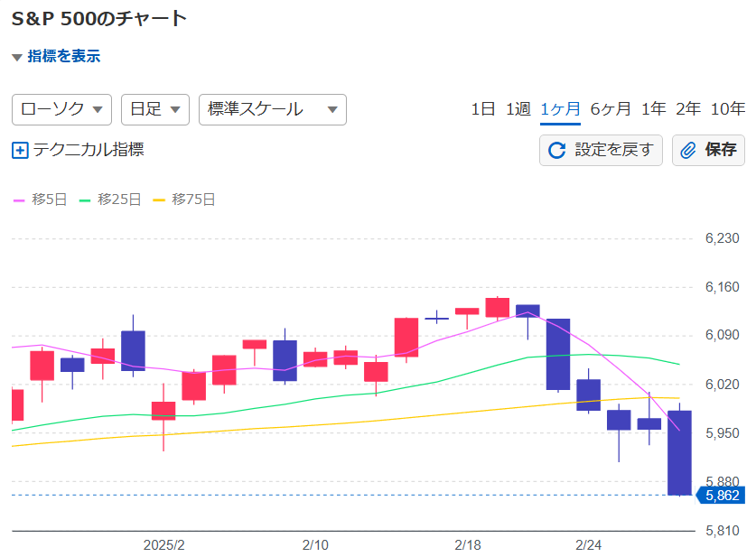Click the plus icon beside テクニカル指標
The width and height of the screenshot is (756, 557).
(20, 151)
